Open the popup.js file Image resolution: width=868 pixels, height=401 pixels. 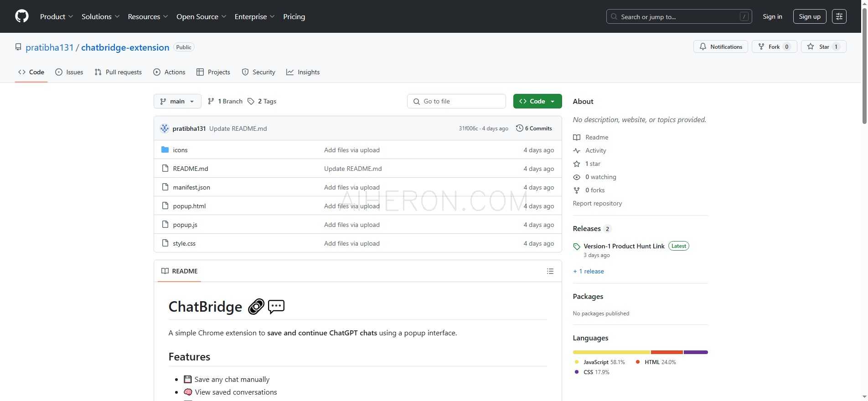tap(185, 225)
